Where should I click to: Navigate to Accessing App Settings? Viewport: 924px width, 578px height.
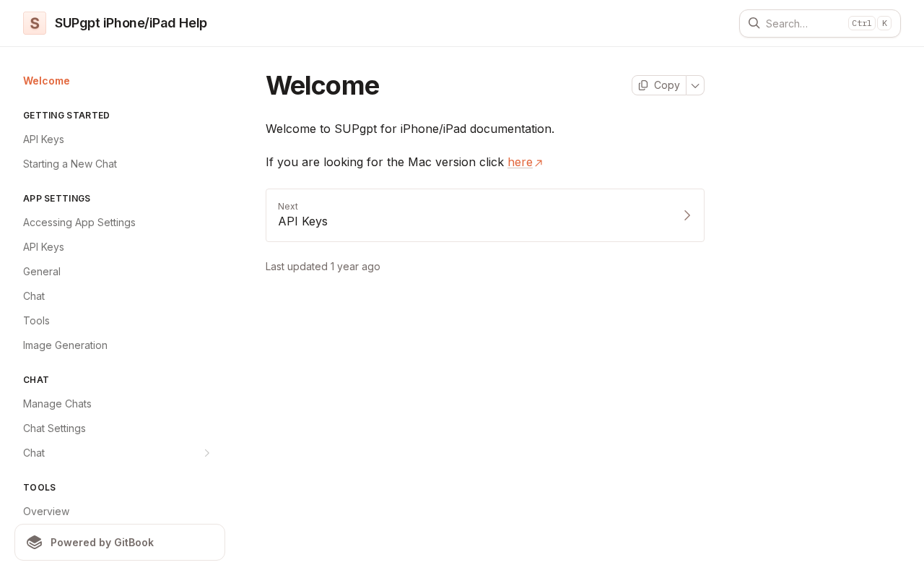click(x=79, y=223)
